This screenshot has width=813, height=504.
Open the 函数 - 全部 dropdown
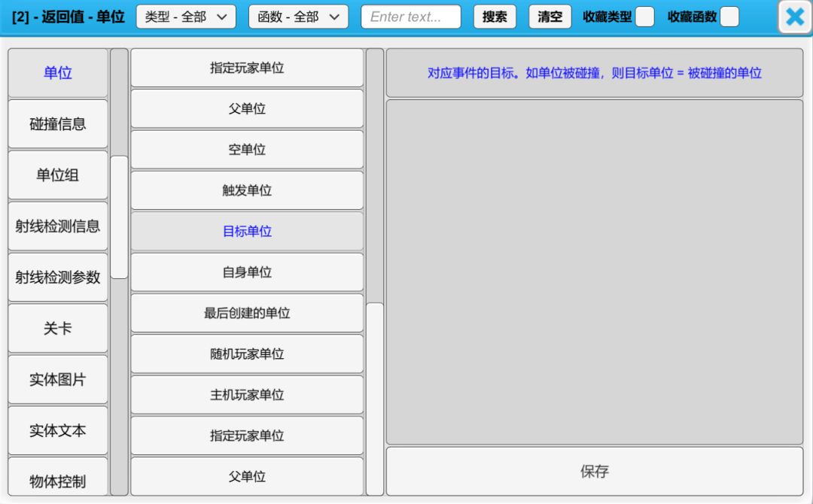pos(298,17)
